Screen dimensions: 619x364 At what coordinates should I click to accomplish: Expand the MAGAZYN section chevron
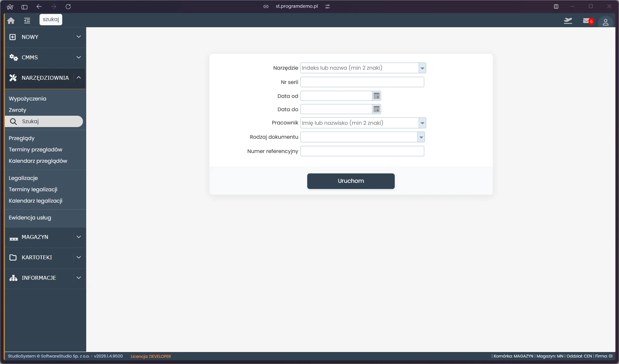coord(79,237)
